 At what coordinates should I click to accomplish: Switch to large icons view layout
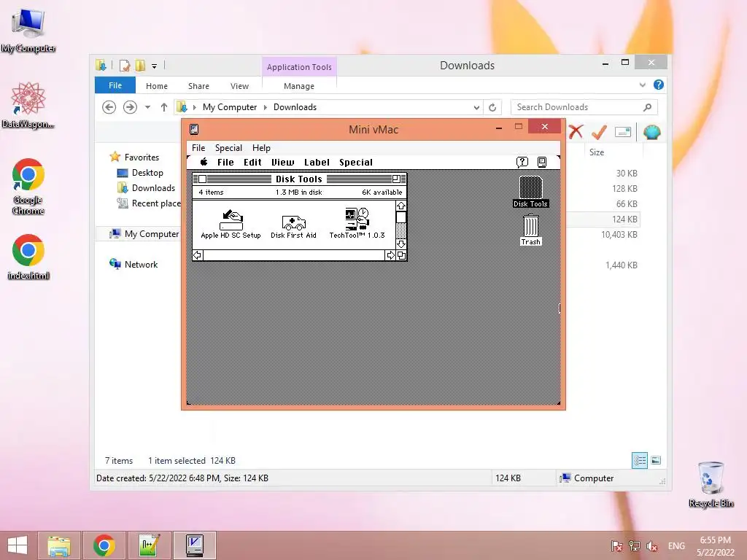[656, 460]
